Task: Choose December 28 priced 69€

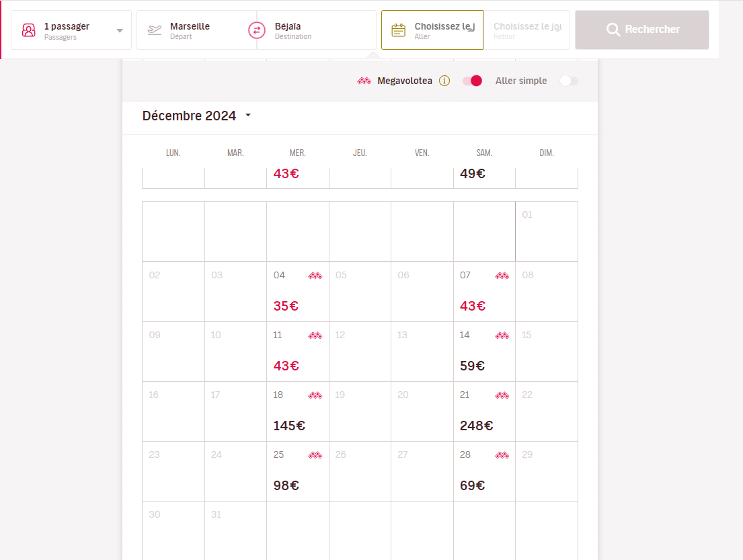Action: click(484, 471)
